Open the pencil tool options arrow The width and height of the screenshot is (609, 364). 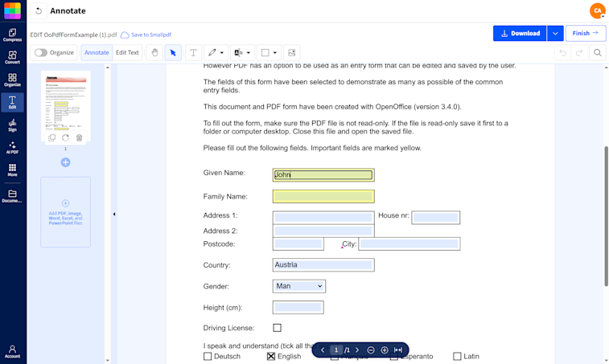pos(222,53)
